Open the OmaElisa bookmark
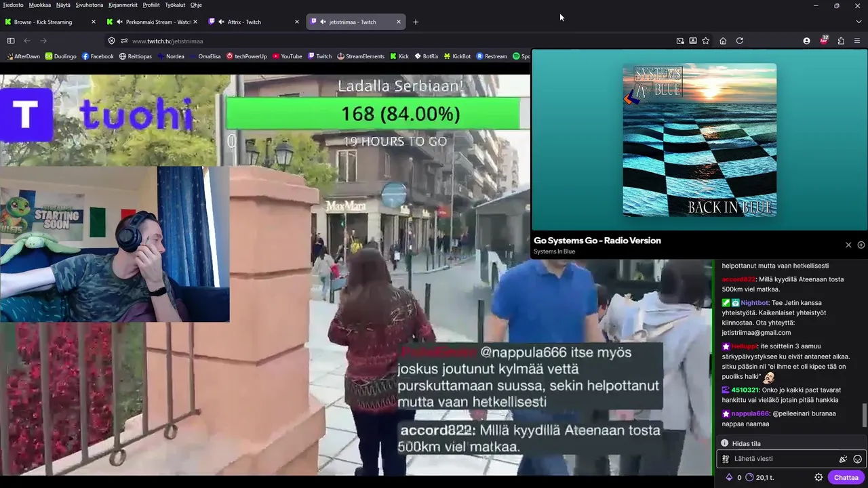Screen dimensions: 868x488 tap(205, 56)
